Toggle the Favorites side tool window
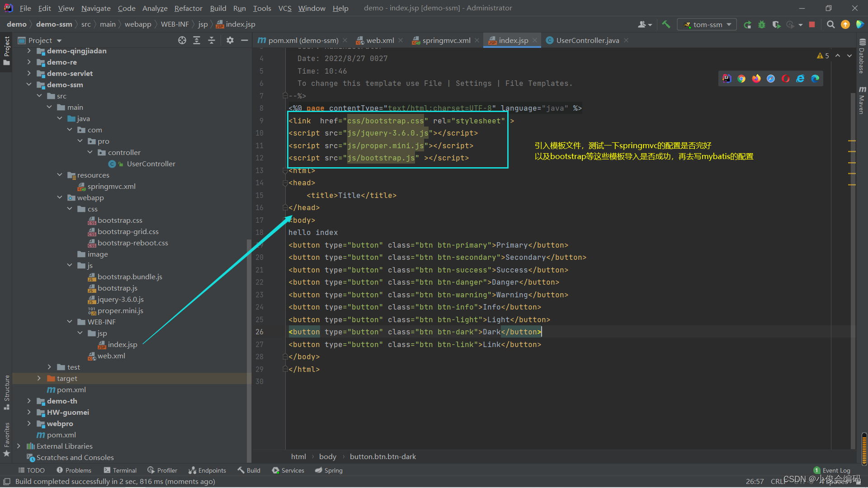Image resolution: width=868 pixels, height=488 pixels. click(6, 440)
